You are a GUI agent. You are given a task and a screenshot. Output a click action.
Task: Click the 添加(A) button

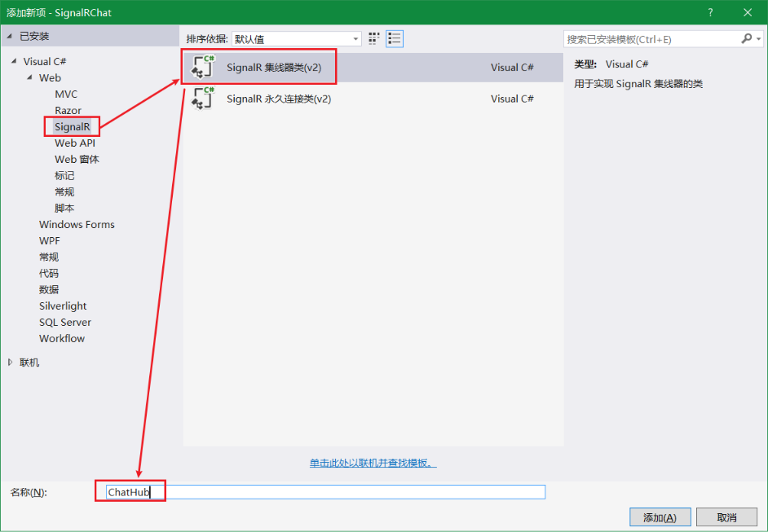[x=660, y=517]
